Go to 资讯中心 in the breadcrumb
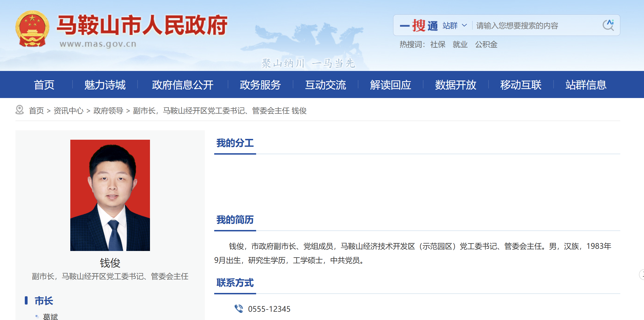 (68, 111)
